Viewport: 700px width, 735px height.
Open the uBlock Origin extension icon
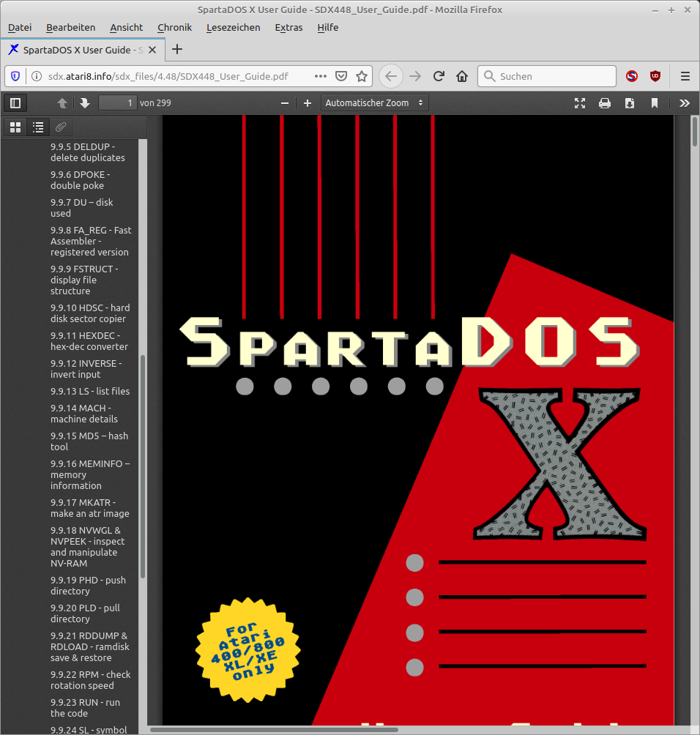pyautogui.click(x=655, y=76)
